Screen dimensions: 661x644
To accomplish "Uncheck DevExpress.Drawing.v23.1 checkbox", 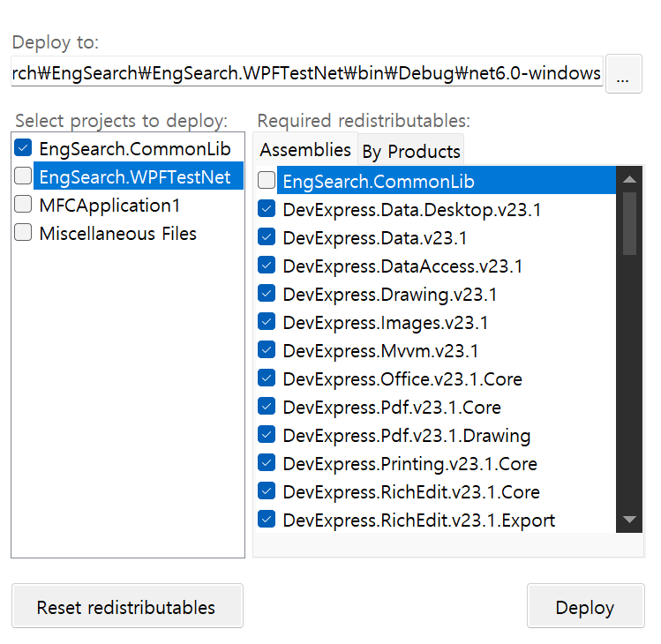I will click(x=267, y=294).
